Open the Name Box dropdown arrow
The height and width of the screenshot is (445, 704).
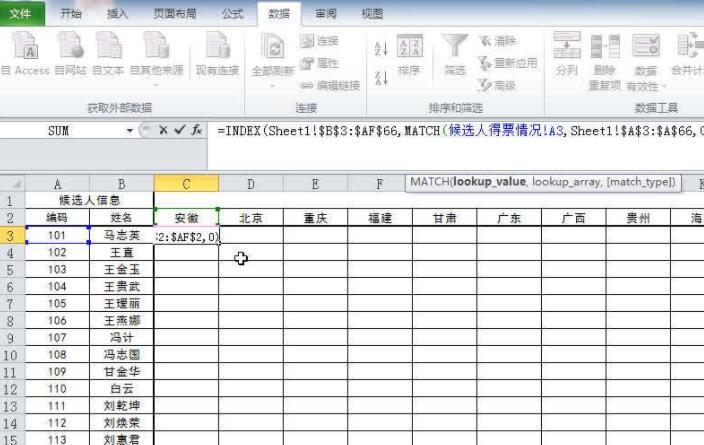129,131
